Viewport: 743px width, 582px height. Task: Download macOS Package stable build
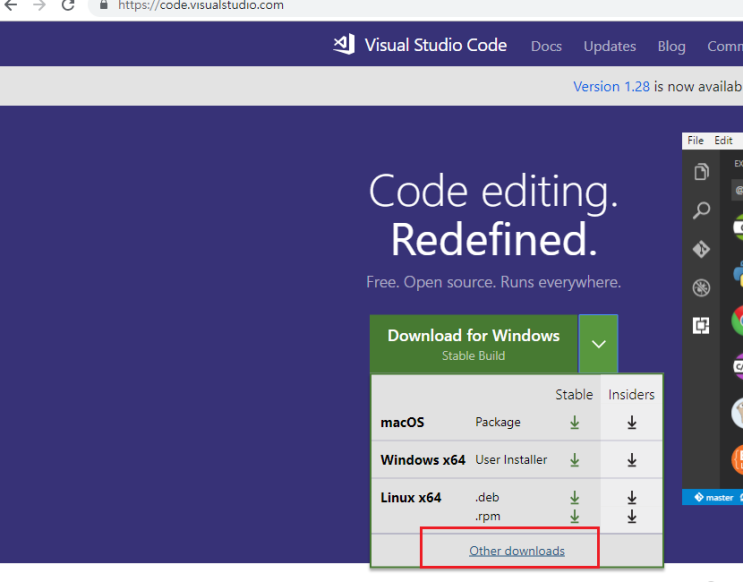click(574, 422)
